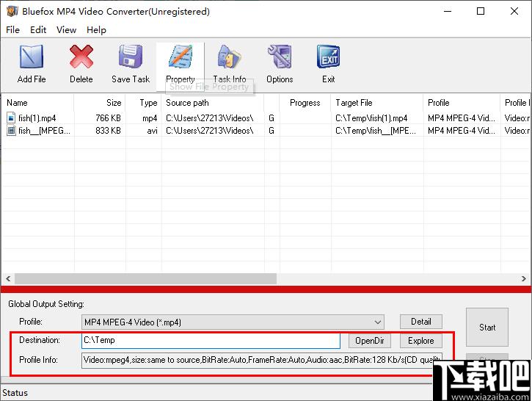
Task: Click MP4 MPEG-4 Vid... profile in avi row
Action: tap(461, 131)
